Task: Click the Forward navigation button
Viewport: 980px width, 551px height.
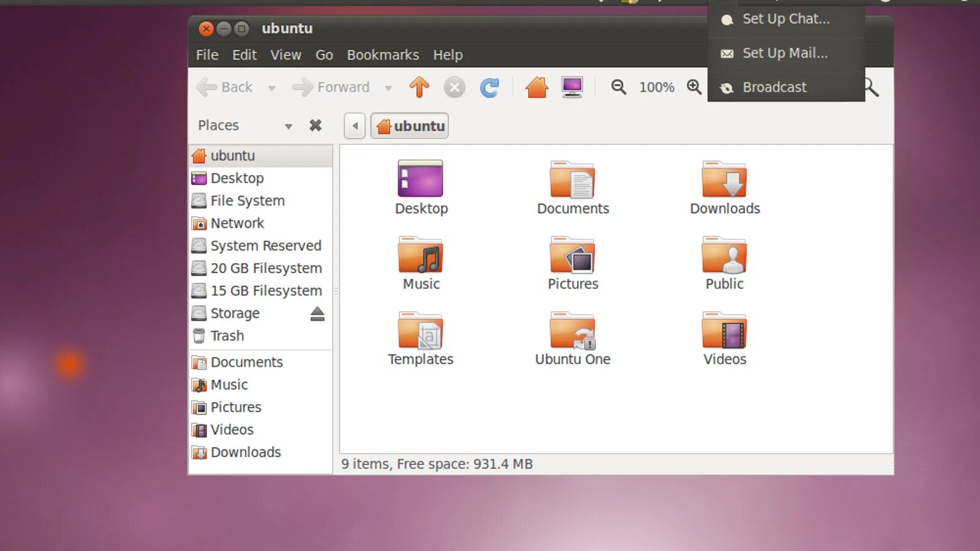Action: (331, 88)
